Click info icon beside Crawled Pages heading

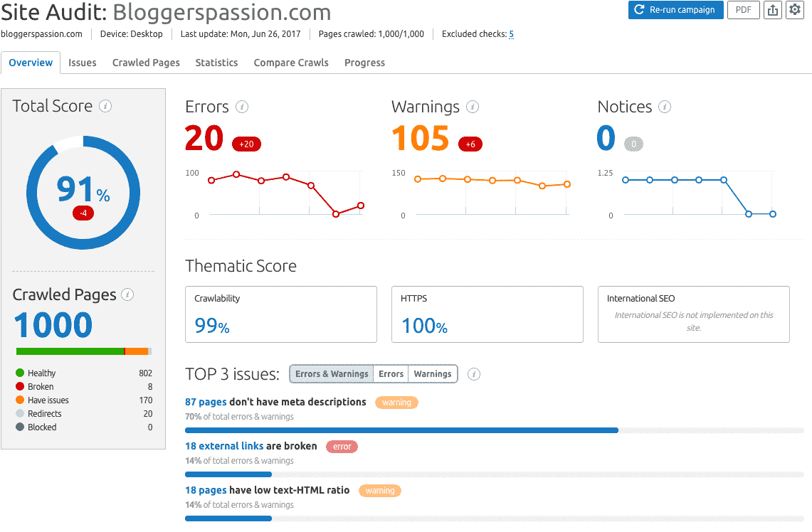(x=127, y=294)
